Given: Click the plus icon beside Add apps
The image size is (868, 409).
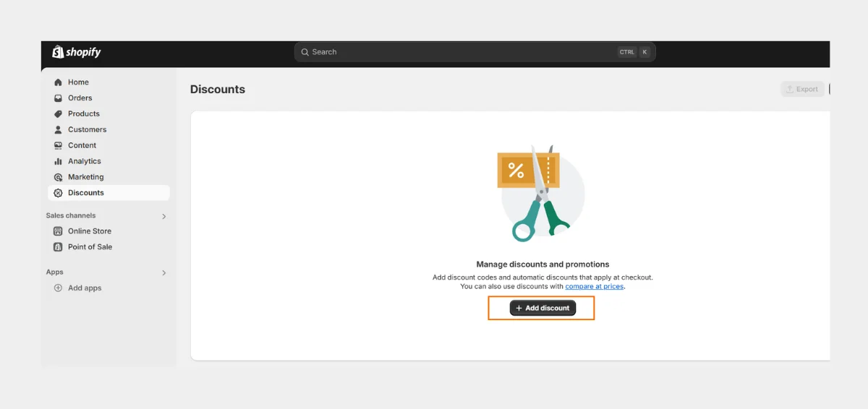Looking at the screenshot, I should tap(59, 288).
